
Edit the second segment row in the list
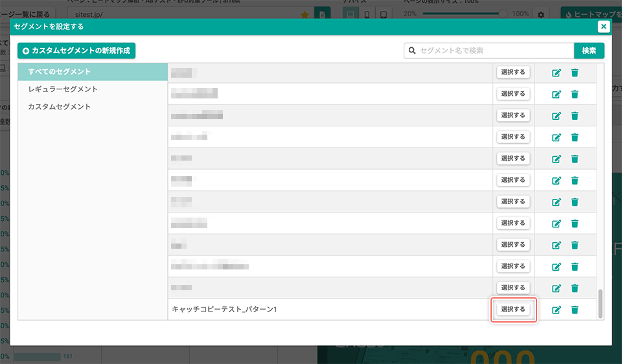[557, 94]
